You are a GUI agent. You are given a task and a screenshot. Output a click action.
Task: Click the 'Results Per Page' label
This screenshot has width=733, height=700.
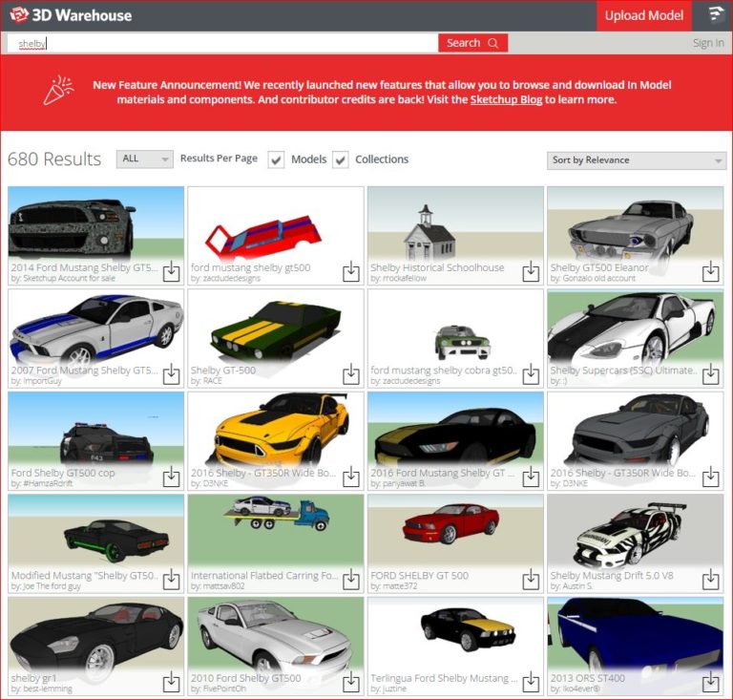coord(219,159)
